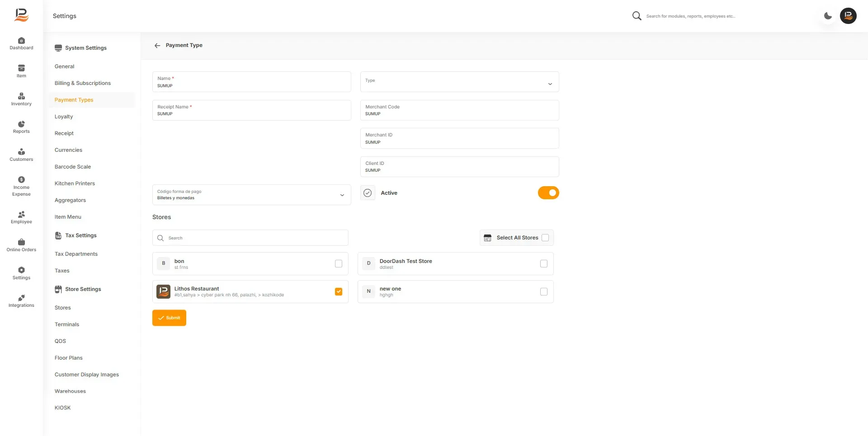868x436 pixels.
Task: Click the store icon beside Select All Stores
Action: [x=487, y=238]
